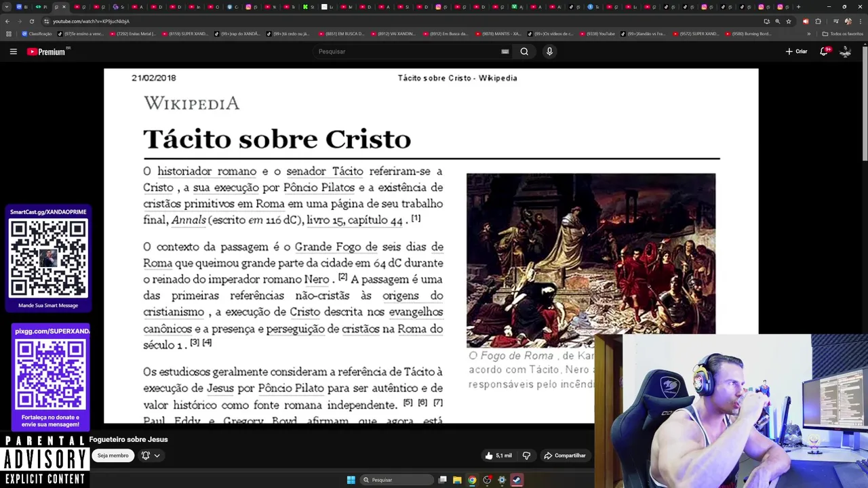The image size is (868, 488).
Task: Open the tab search dropdown at tab strip start
Action: [7, 7]
